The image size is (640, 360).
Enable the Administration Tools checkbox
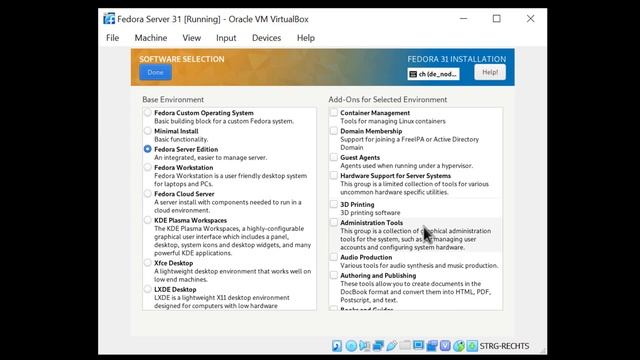click(334, 222)
